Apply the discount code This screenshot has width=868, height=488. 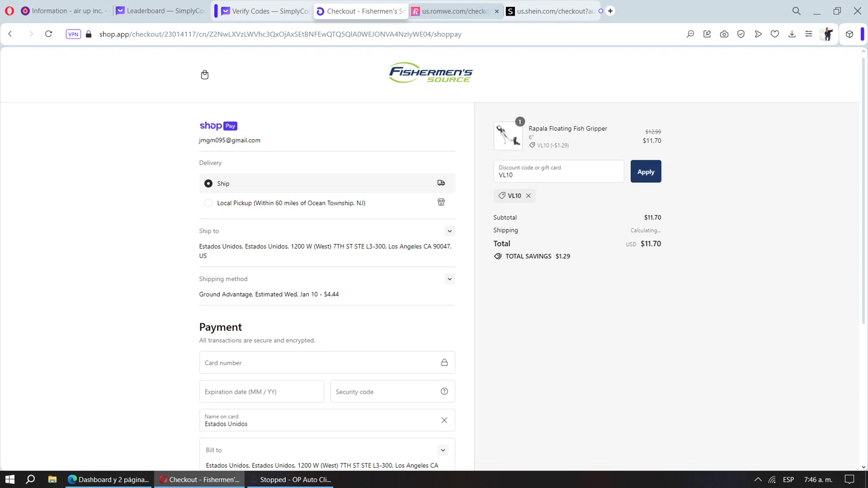coord(646,172)
